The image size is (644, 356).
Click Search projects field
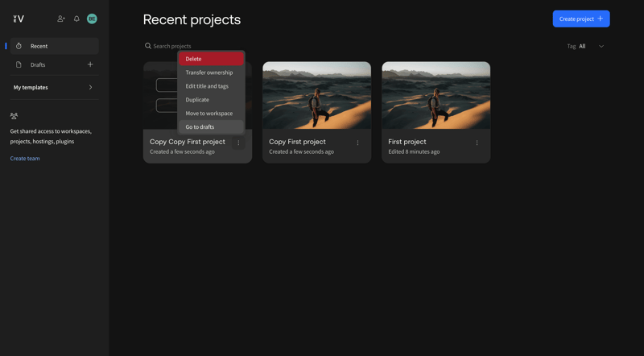171,46
